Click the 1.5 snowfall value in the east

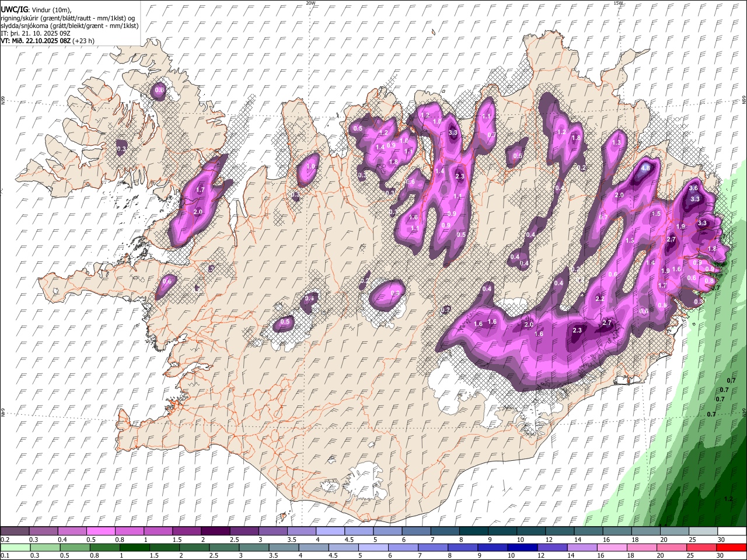click(656, 214)
